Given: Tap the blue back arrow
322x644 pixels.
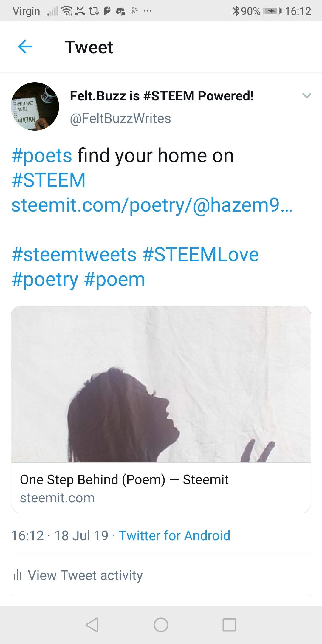Looking at the screenshot, I should coord(25,47).
